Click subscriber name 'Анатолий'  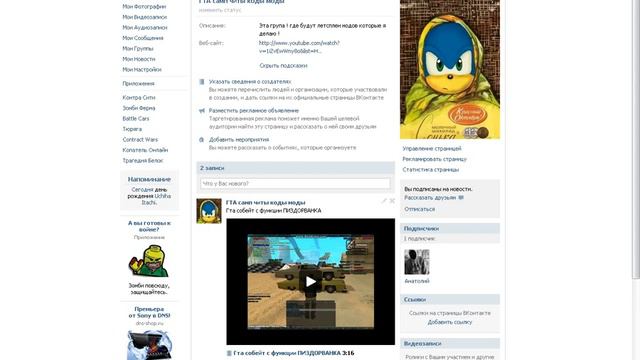(x=417, y=281)
